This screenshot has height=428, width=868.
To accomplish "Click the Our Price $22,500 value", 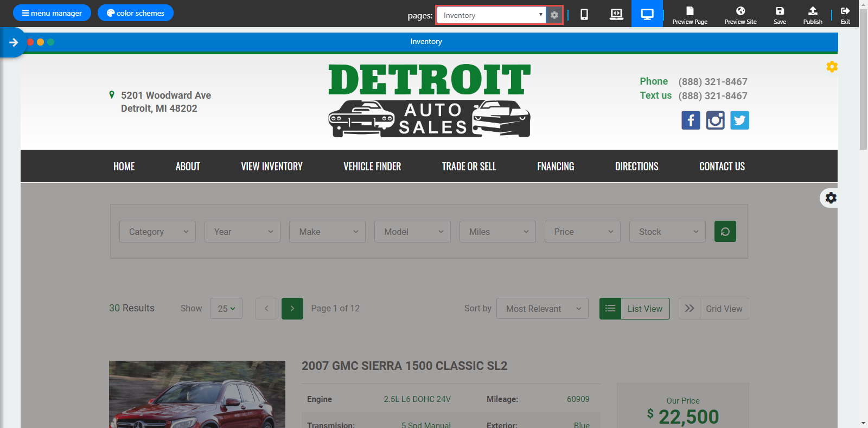I will tap(683, 417).
